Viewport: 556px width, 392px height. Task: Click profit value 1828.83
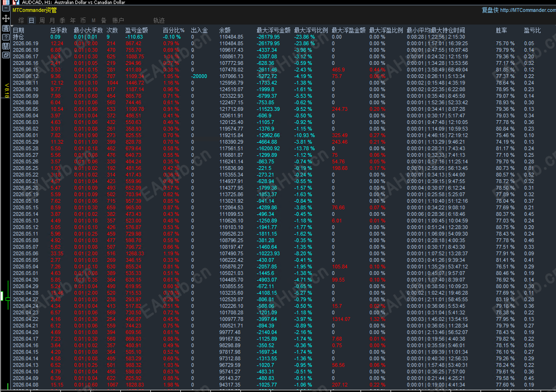(x=135, y=384)
